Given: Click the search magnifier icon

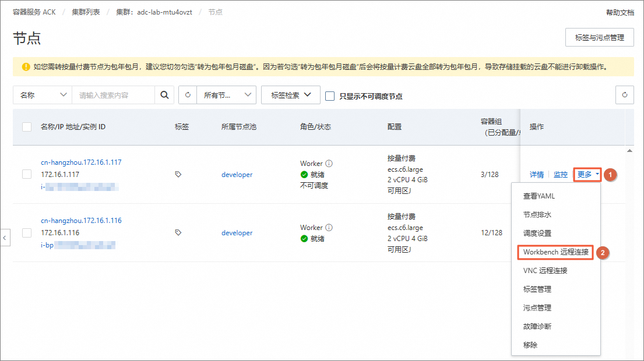Looking at the screenshot, I should (x=164, y=95).
